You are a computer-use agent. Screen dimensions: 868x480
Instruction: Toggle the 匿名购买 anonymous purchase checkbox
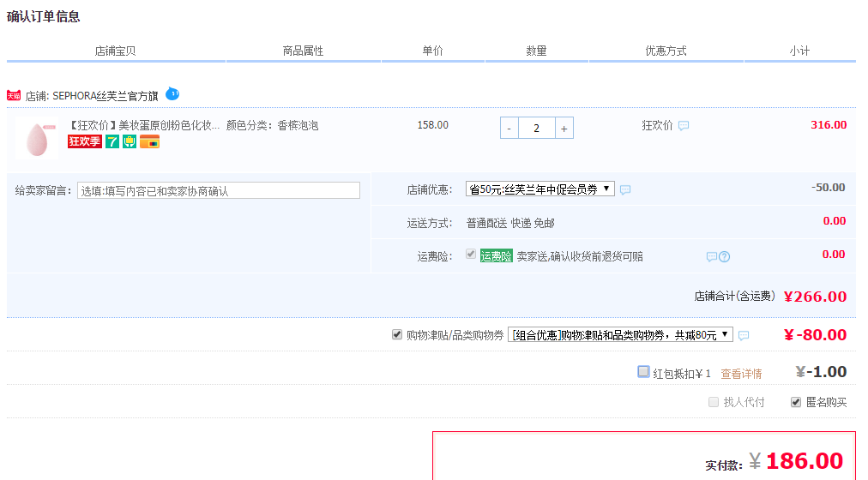[x=796, y=402]
